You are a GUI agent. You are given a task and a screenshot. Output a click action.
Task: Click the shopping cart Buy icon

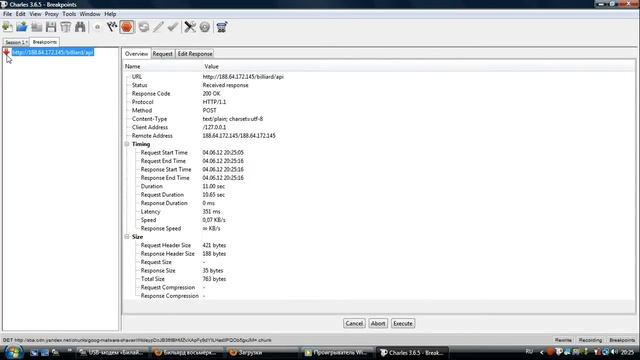[x=222, y=27]
